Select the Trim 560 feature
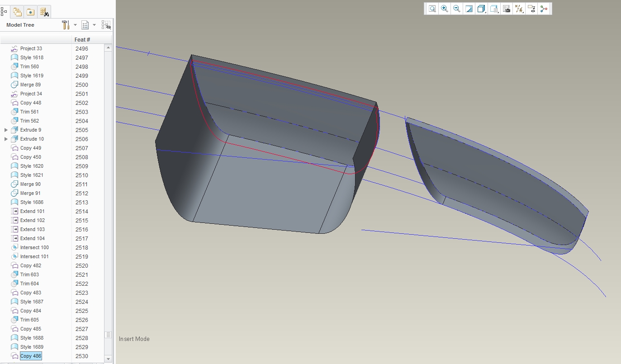The width and height of the screenshot is (621, 364). click(29, 66)
